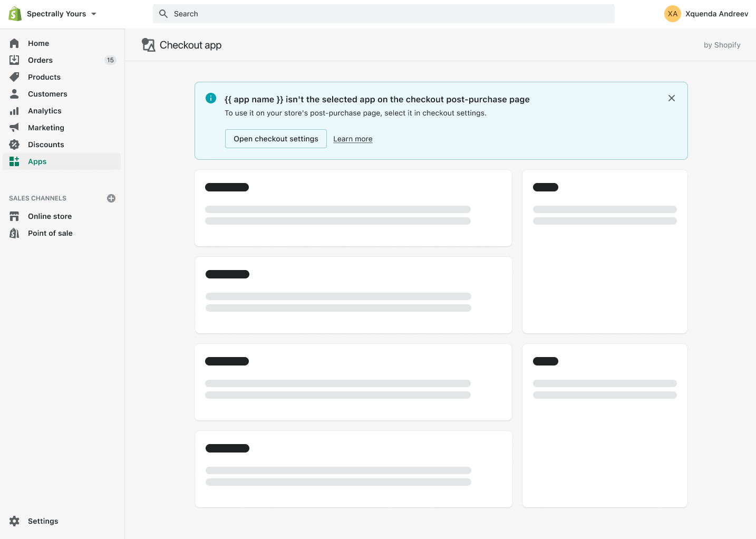
Task: Click the SALES CHANNELS heading
Action: (x=37, y=198)
